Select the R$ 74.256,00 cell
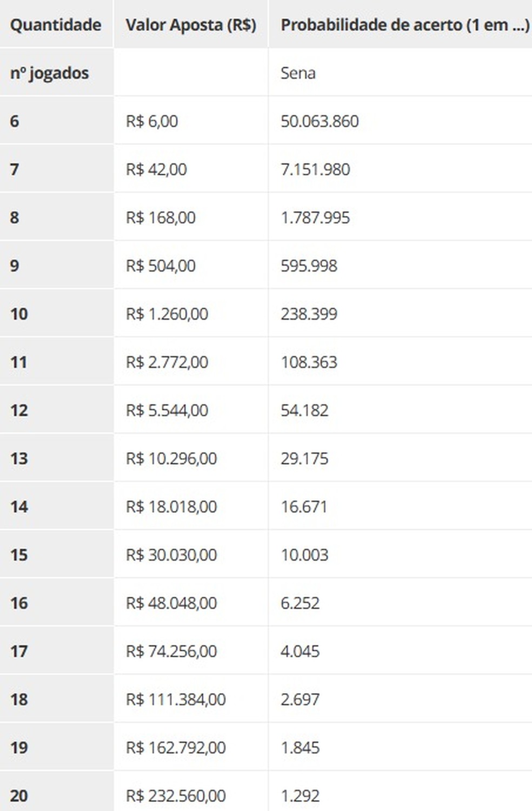This screenshot has width=532, height=811. coord(171,651)
